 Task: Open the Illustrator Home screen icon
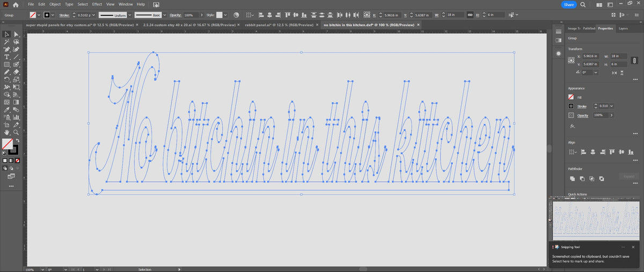[16, 4]
